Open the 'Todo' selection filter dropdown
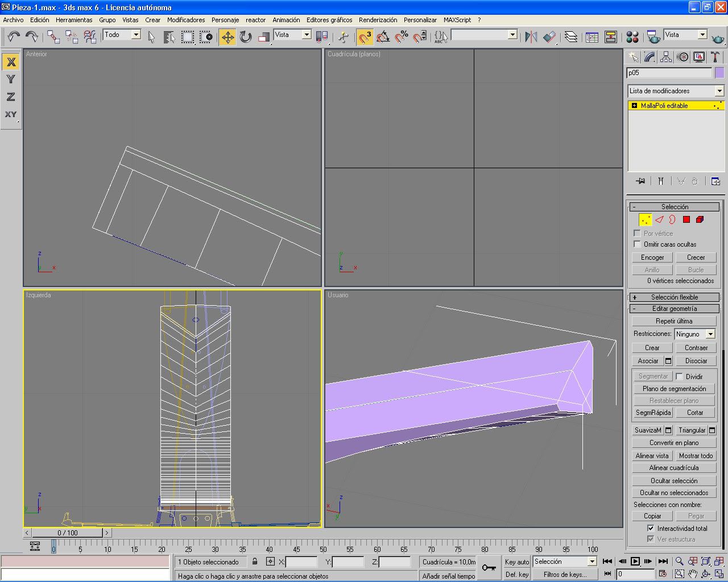Image resolution: width=728 pixels, height=582 pixels. tap(136, 35)
